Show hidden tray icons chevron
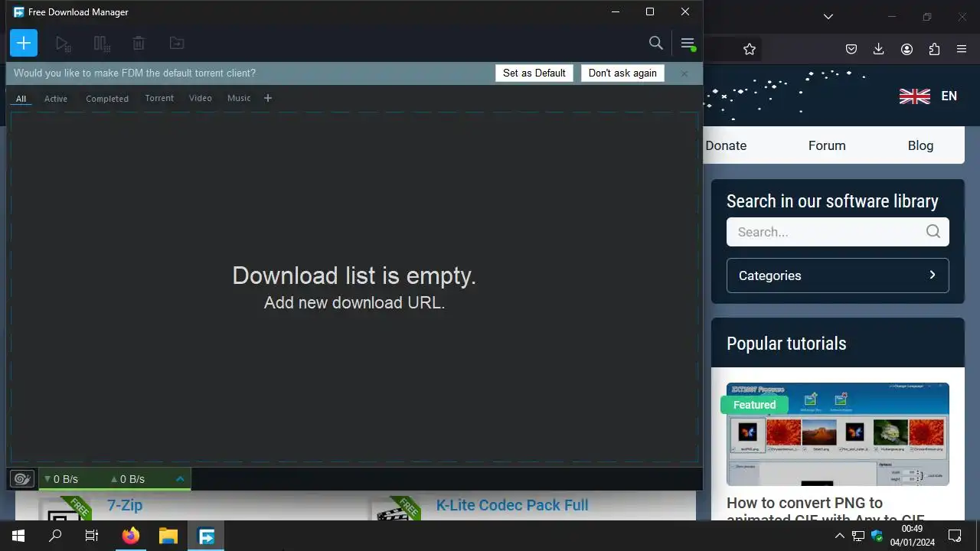980x551 pixels. tap(839, 536)
